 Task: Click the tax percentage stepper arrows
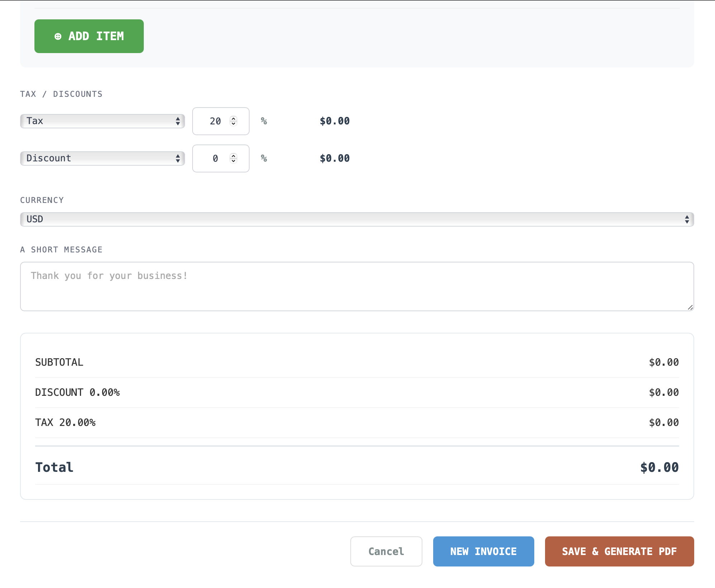(233, 121)
